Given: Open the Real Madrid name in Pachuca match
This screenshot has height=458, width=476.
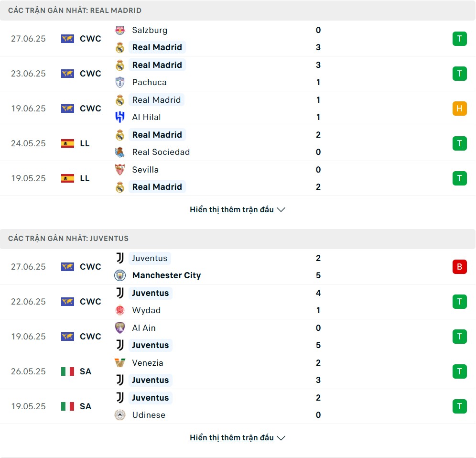Looking at the screenshot, I should click(157, 65).
